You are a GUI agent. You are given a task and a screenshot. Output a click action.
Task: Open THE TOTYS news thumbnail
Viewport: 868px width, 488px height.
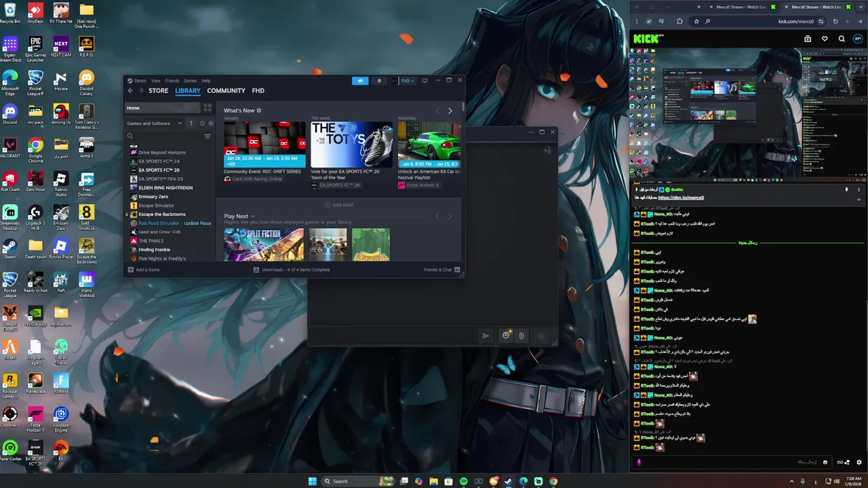point(351,144)
